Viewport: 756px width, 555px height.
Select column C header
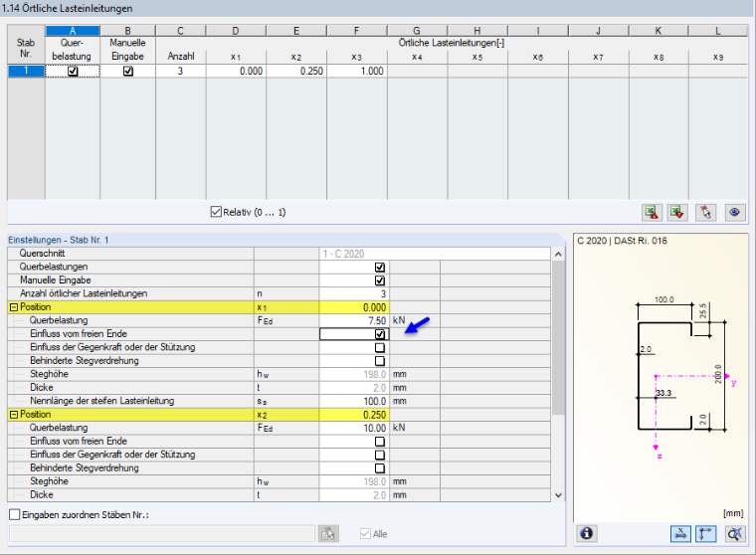(x=181, y=31)
